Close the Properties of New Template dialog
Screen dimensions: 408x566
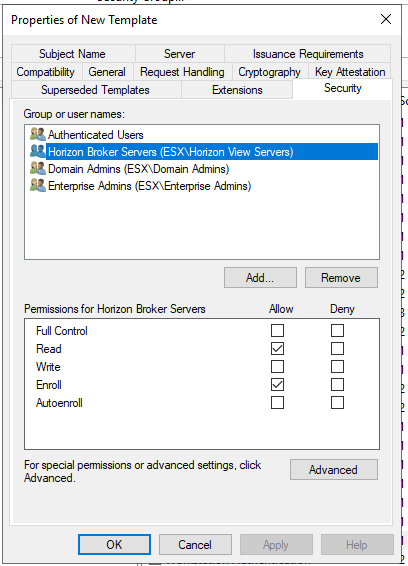[386, 19]
